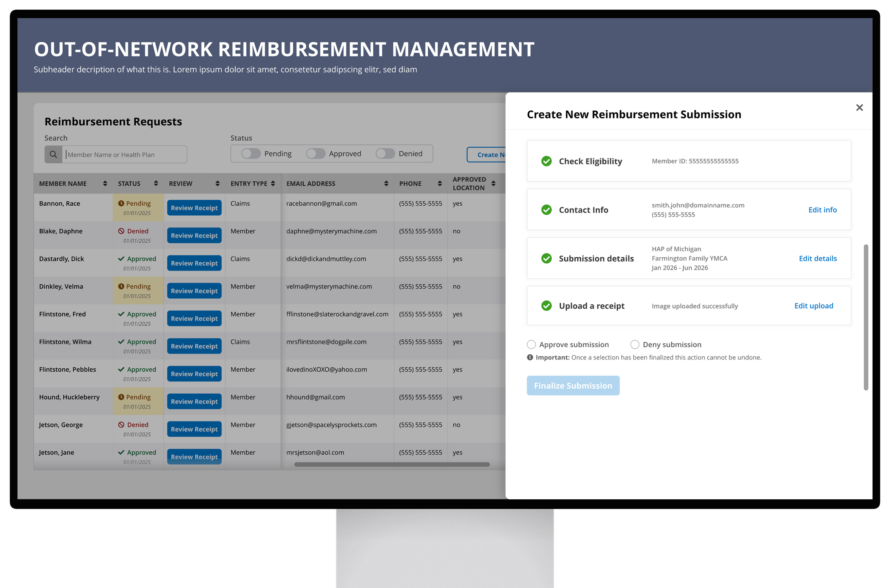Click Edit upload link for receipt
The image size is (890, 588).
pos(813,306)
